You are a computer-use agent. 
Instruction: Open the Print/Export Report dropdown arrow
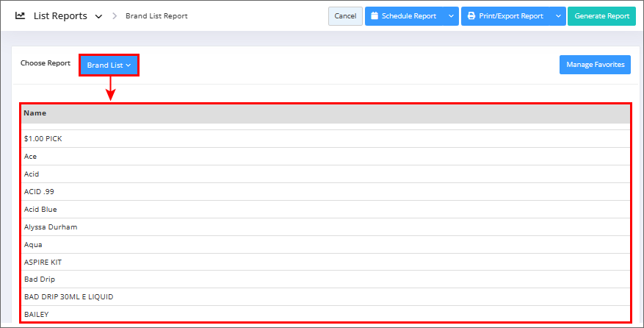(558, 16)
